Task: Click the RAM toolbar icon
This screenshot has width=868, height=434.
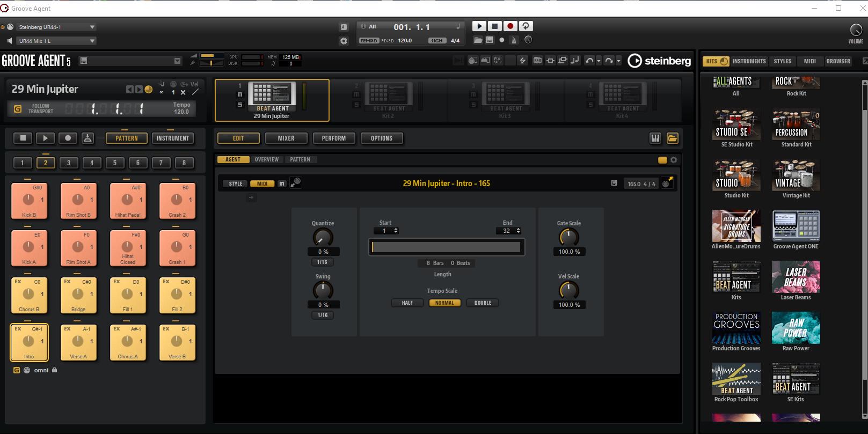Action: [x=537, y=61]
